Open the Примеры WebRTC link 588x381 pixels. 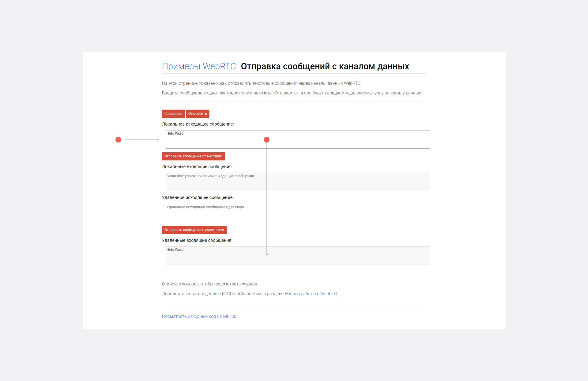199,66
